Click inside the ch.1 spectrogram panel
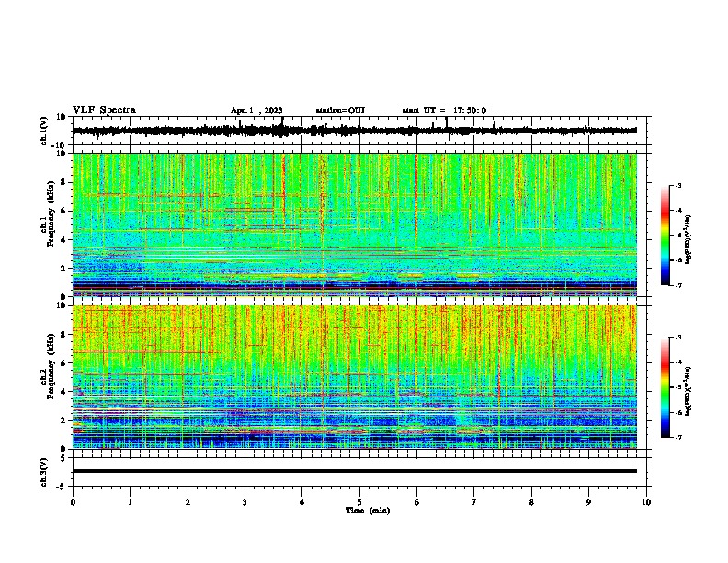Image resolution: width=728 pixels, height=563 pixels. (x=355, y=224)
